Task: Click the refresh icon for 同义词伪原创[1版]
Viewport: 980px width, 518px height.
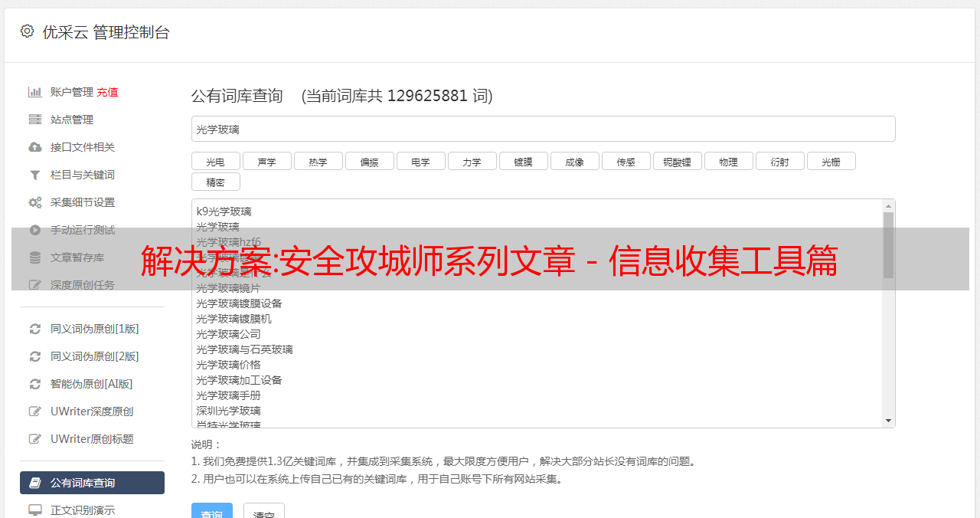Action: pos(35,329)
